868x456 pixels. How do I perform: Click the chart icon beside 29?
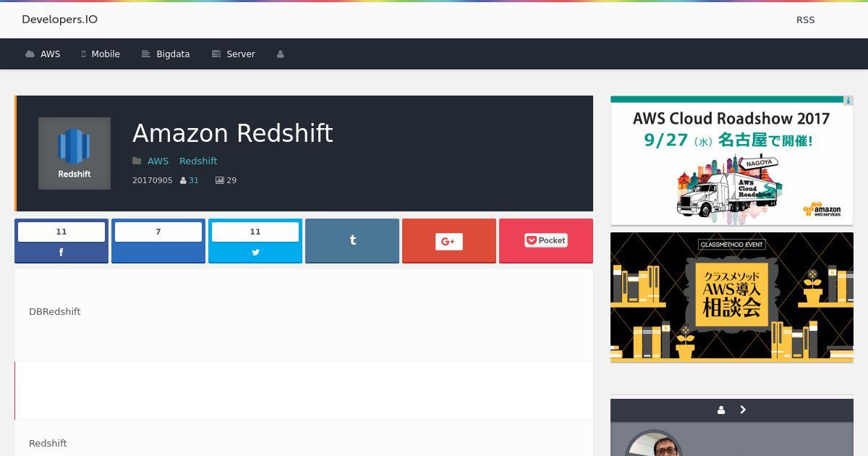[x=219, y=180]
